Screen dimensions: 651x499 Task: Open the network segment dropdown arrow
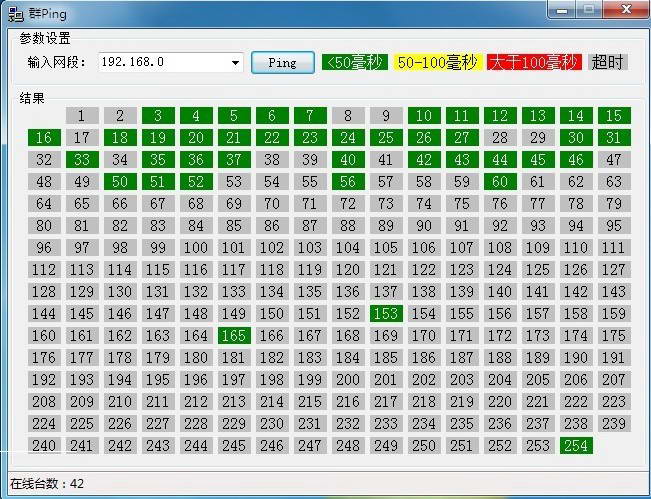point(236,63)
